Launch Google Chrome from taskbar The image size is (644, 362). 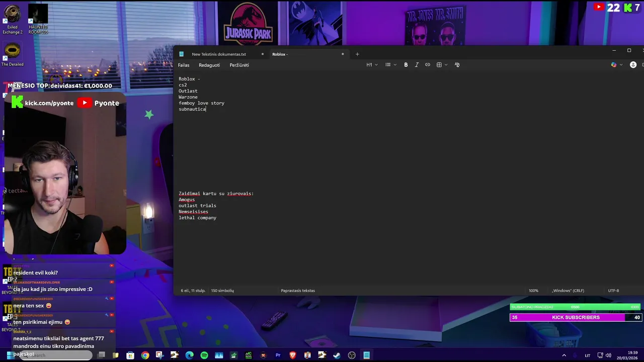pyautogui.click(x=145, y=355)
